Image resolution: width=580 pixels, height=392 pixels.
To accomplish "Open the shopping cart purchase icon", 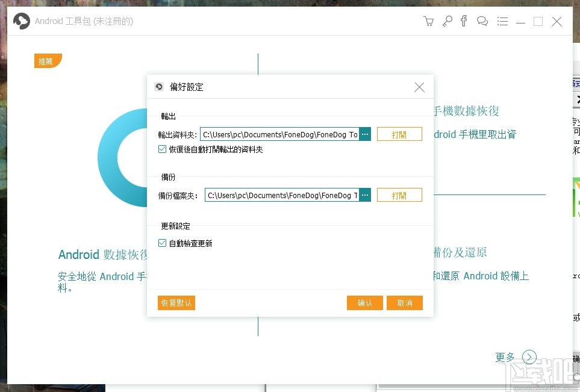I will 429,22.
